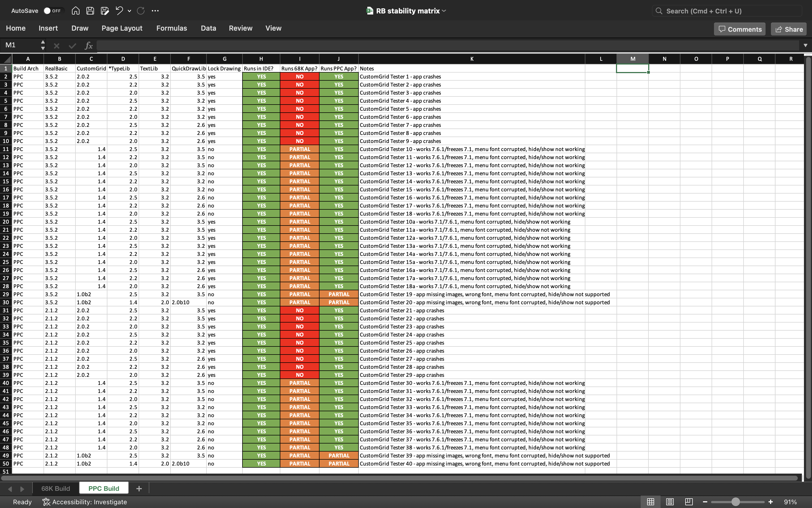Click cell 2.0b10 in row 30
Viewport: 812px width, 508px height.
pos(189,302)
